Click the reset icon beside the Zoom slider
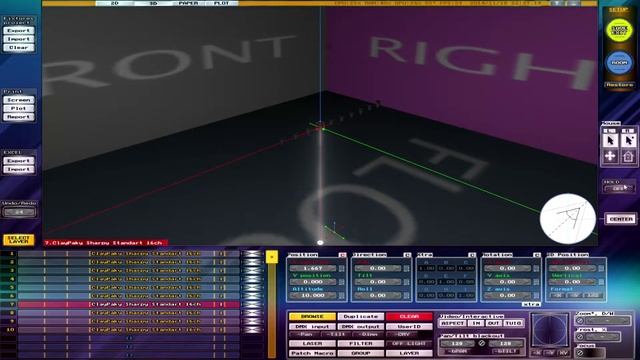Image resolution: width=640 pixels, height=360 pixels. [x=580, y=321]
